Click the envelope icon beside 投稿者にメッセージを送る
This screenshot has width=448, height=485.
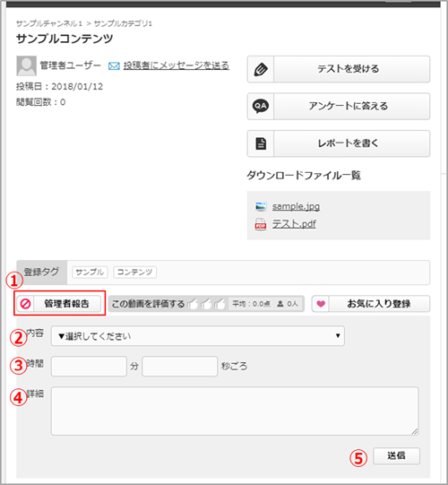coord(114,66)
